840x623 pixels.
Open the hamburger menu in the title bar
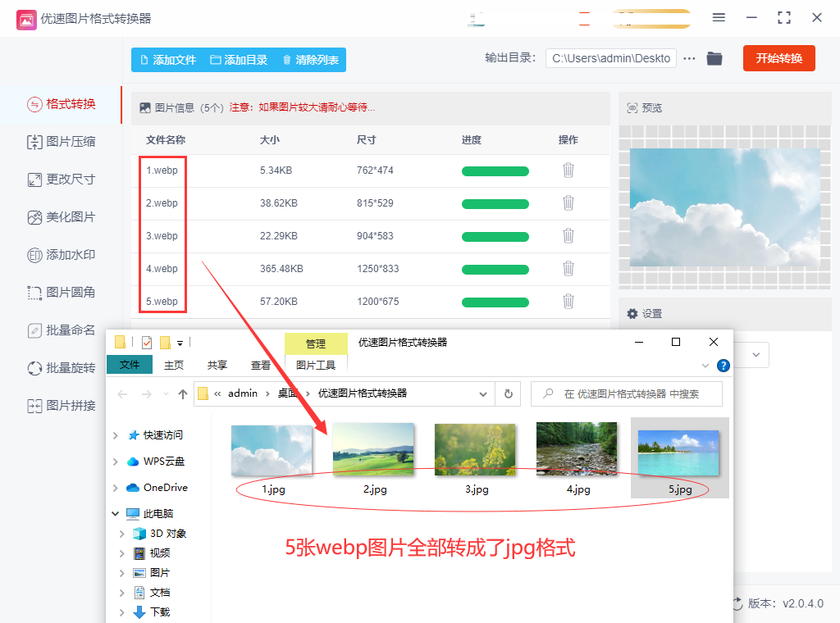[719, 18]
